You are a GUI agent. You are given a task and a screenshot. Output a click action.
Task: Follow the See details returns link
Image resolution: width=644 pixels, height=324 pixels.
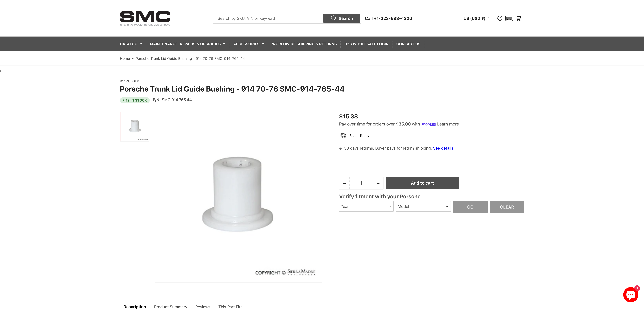[443, 148]
